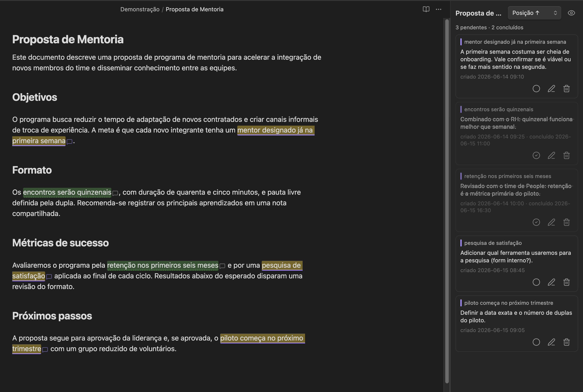Click the comments panel title 'Proposta de ...'
This screenshot has width=583, height=392.
click(x=478, y=13)
